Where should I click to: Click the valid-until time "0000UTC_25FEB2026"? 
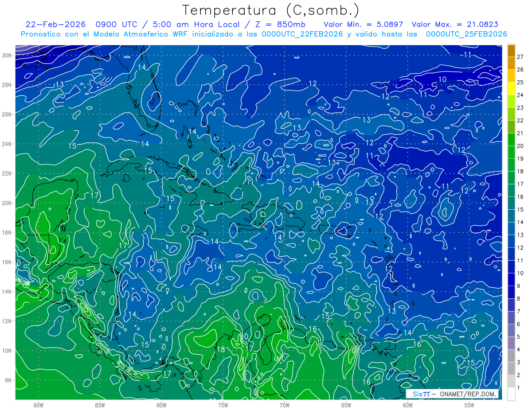coord(466,34)
